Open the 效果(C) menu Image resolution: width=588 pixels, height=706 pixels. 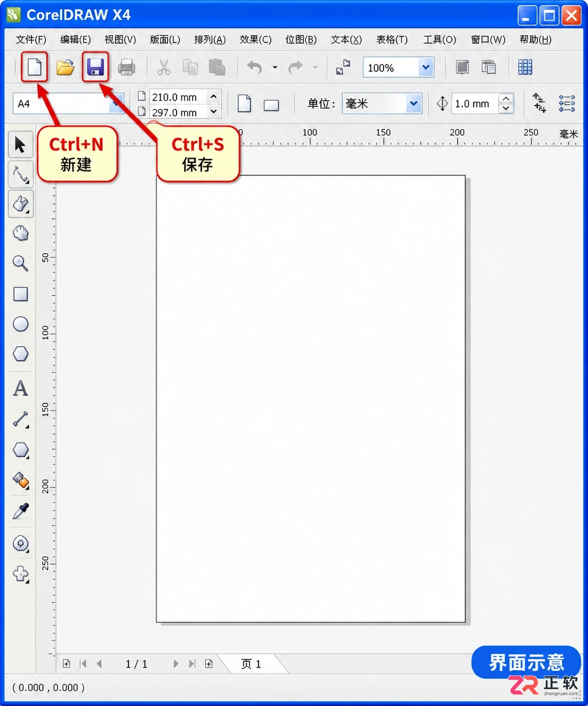255,40
